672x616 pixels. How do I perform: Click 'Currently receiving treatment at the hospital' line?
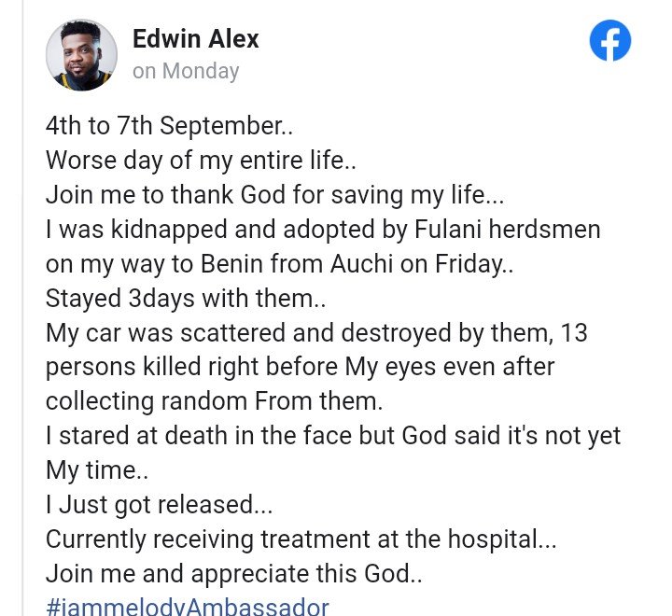(301, 539)
